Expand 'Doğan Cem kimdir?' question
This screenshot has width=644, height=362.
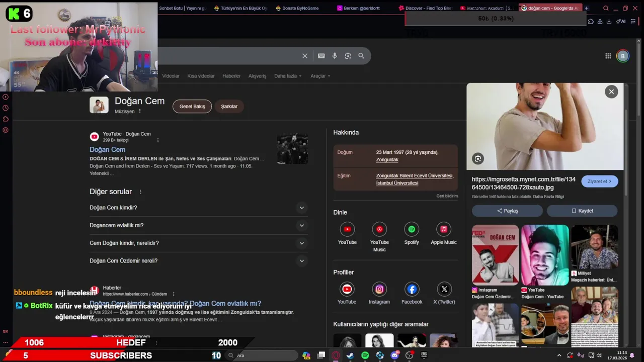pos(198,208)
